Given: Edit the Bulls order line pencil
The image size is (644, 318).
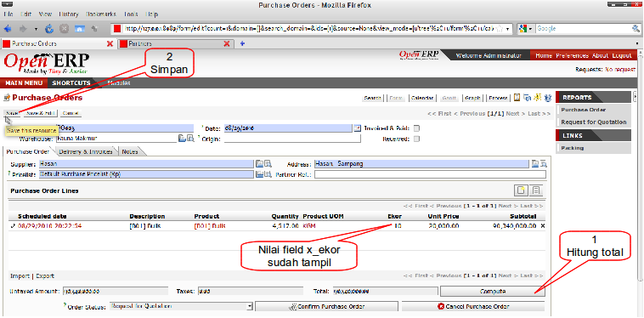Looking at the screenshot, I should [x=13, y=226].
